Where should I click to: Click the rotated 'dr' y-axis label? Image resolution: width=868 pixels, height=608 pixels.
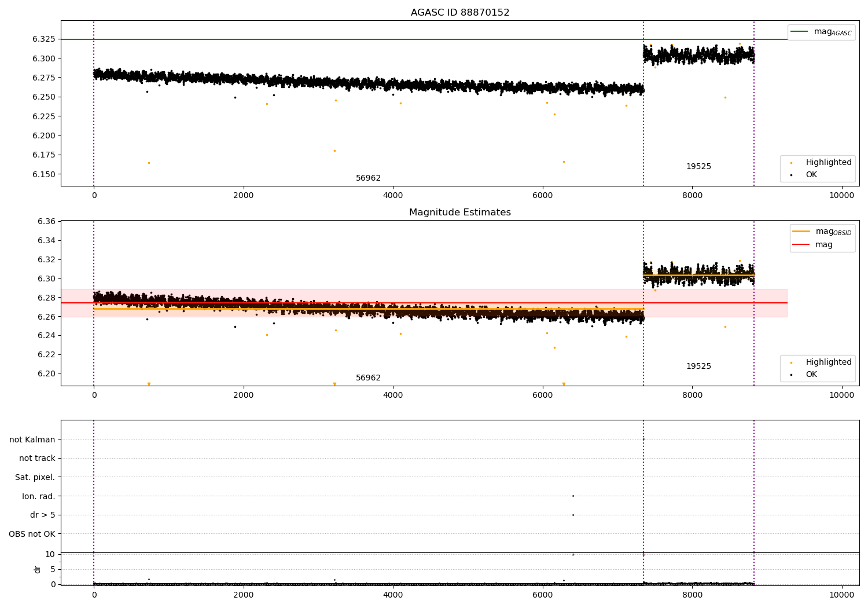pyautogui.click(x=38, y=569)
